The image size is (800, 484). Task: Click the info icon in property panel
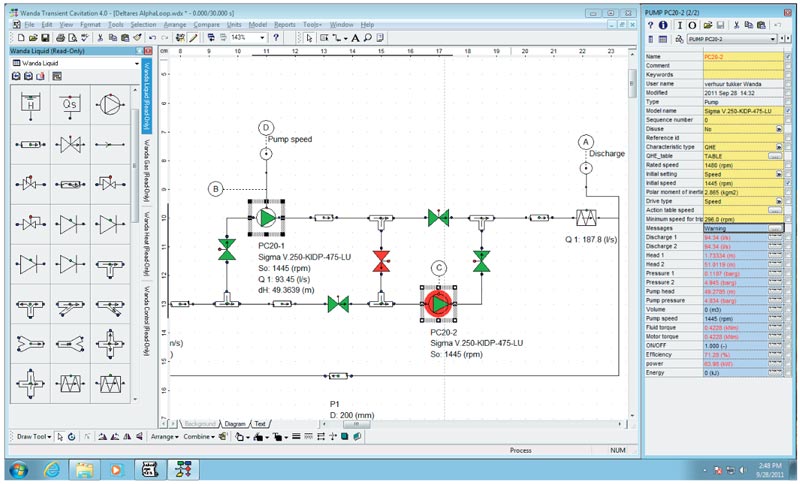click(x=665, y=24)
